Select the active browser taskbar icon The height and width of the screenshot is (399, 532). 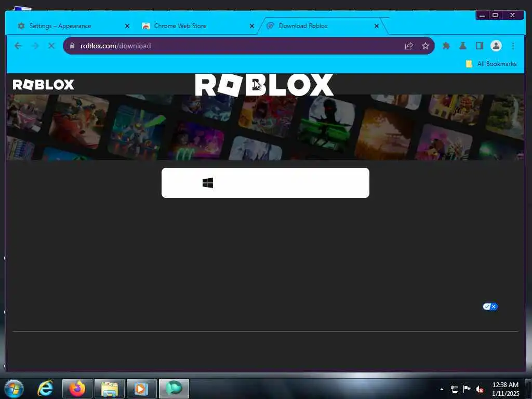(x=174, y=389)
